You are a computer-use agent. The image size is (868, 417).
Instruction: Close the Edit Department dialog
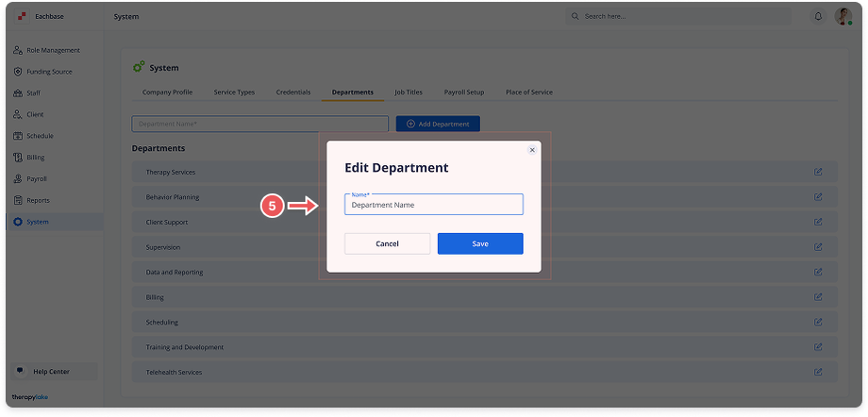[532, 150]
